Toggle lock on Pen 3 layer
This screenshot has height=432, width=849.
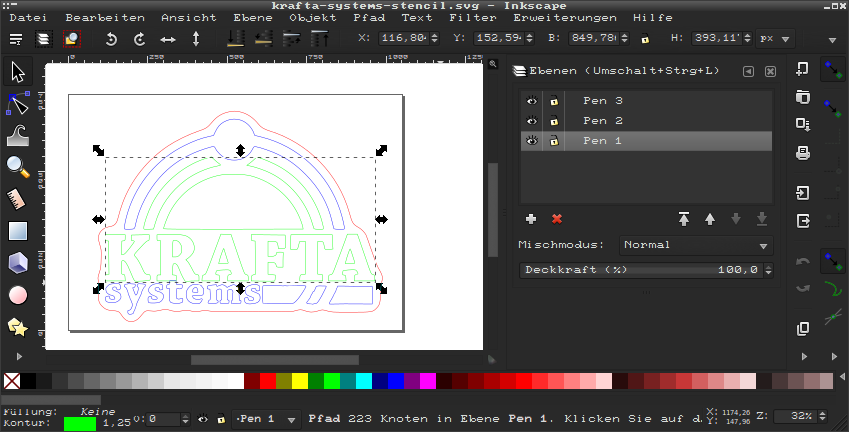click(554, 101)
